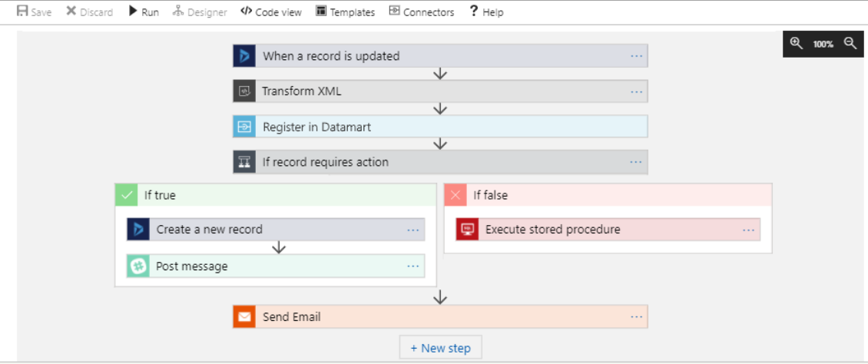This screenshot has height=364, width=868.
Task: Add a new step to the workflow
Action: tap(440, 348)
